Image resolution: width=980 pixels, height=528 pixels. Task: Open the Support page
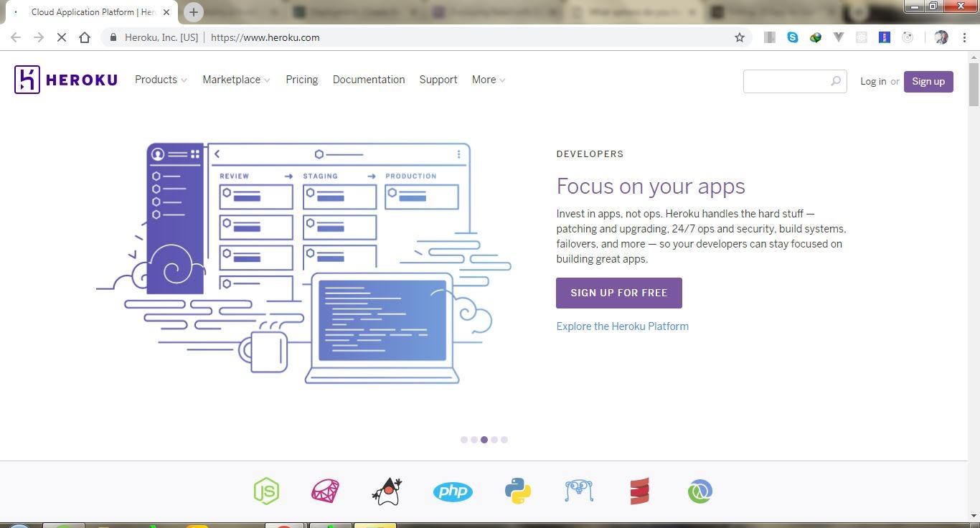(x=438, y=80)
